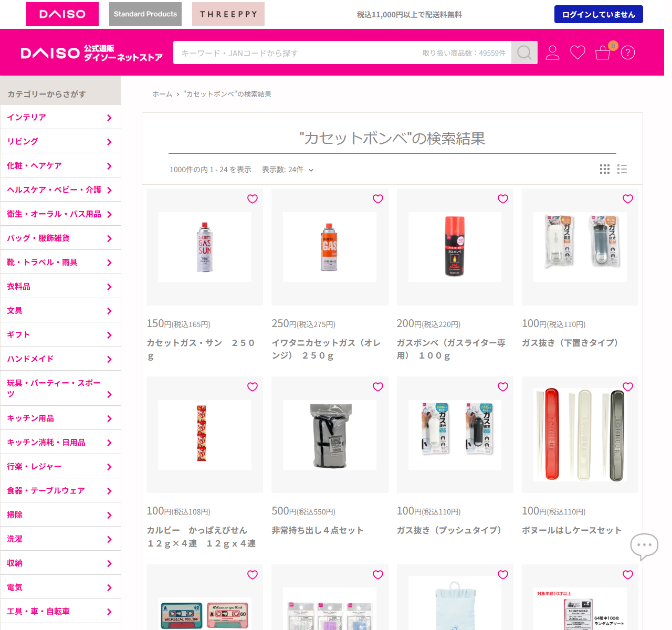Open the shopping basket icon
Image resolution: width=672 pixels, height=630 pixels.
click(603, 52)
